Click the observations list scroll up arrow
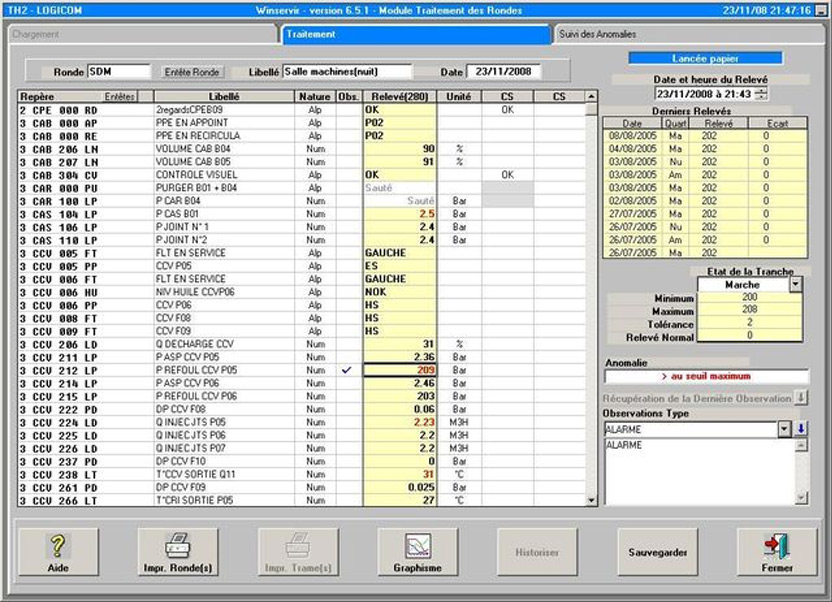The image size is (832, 602). tap(801, 444)
